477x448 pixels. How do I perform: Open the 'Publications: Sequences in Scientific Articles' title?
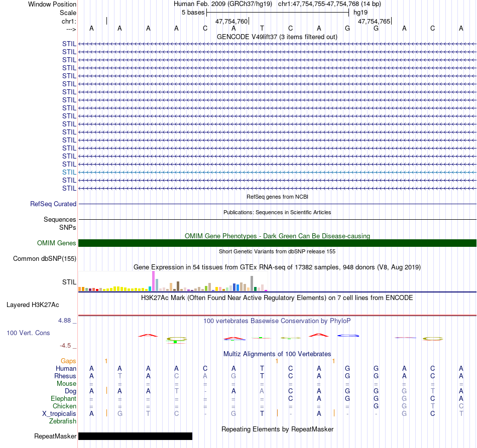(x=277, y=212)
